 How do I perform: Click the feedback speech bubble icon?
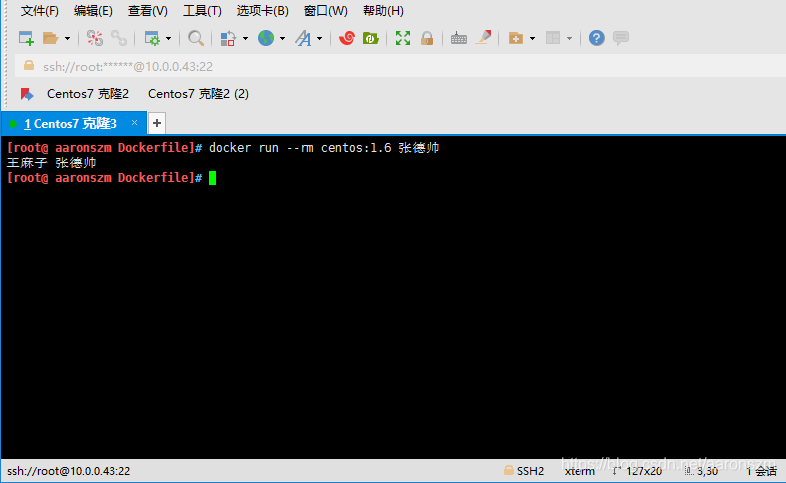tap(621, 38)
